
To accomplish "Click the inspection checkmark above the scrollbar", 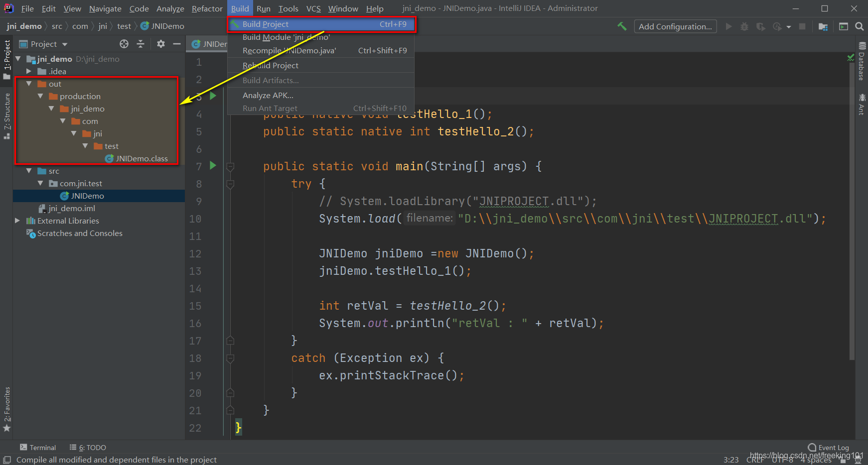I will (x=851, y=58).
